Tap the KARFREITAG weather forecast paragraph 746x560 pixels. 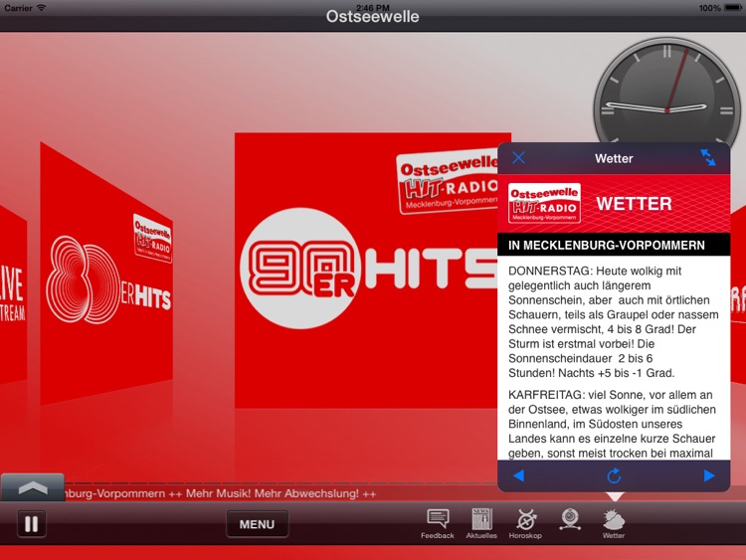point(612,424)
